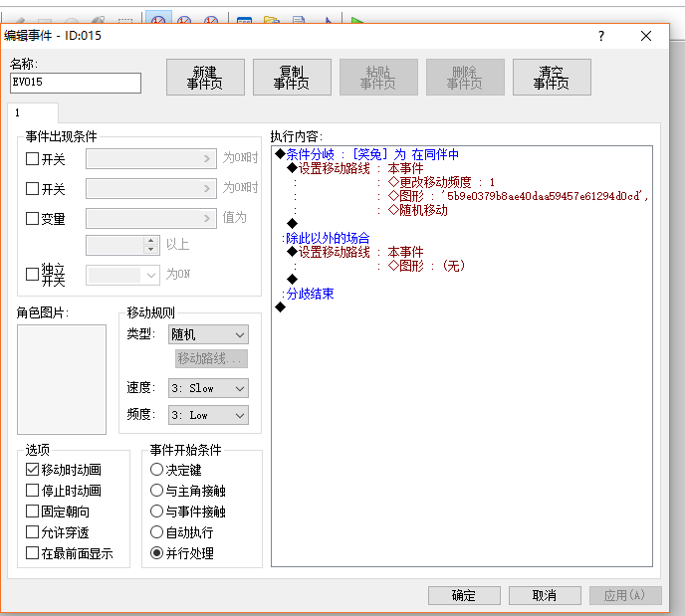Click the 名称 field containing EV015
Screen dimensions: 685x616
click(x=76, y=83)
